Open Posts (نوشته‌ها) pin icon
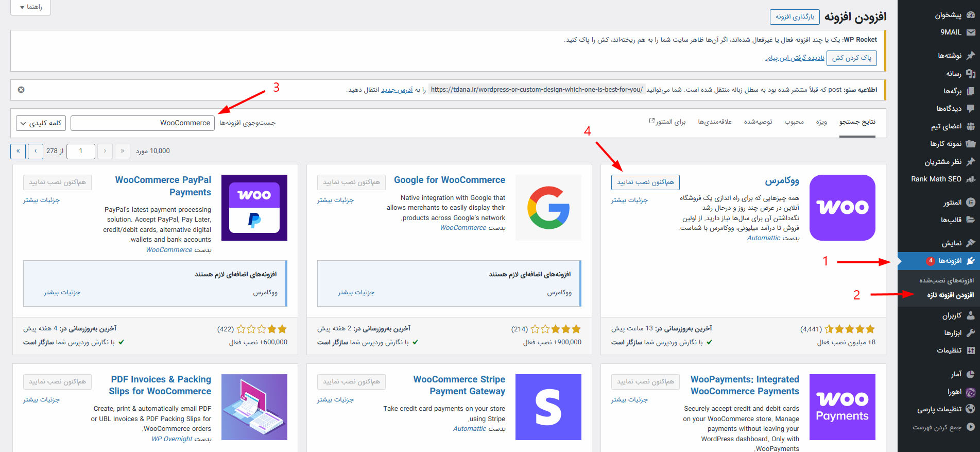The height and width of the screenshot is (452, 980). (970, 55)
